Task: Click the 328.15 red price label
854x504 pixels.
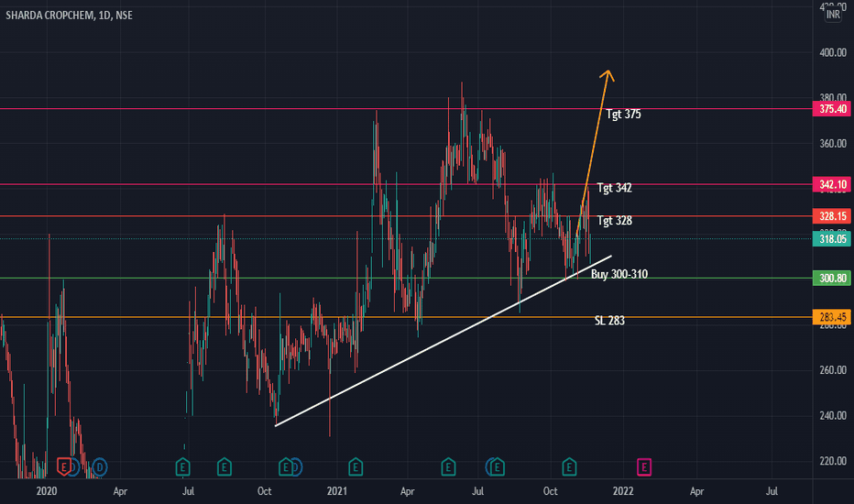Action: tap(832, 216)
